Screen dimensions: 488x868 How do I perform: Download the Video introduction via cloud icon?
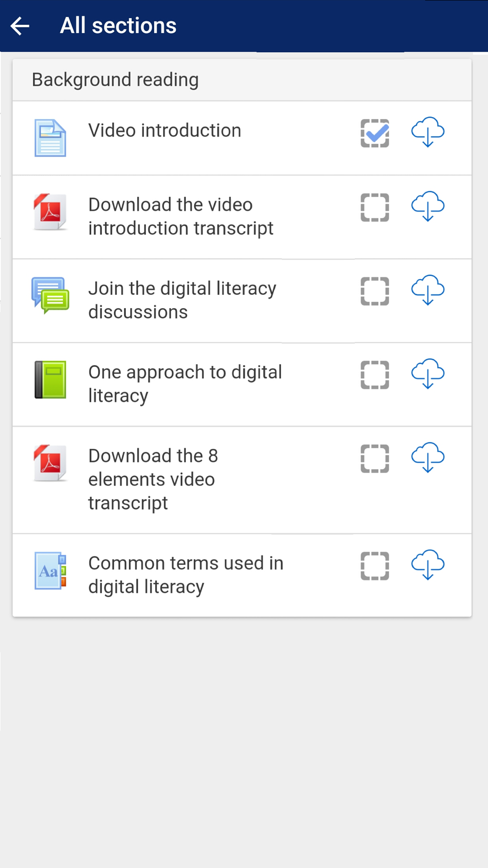point(427,132)
